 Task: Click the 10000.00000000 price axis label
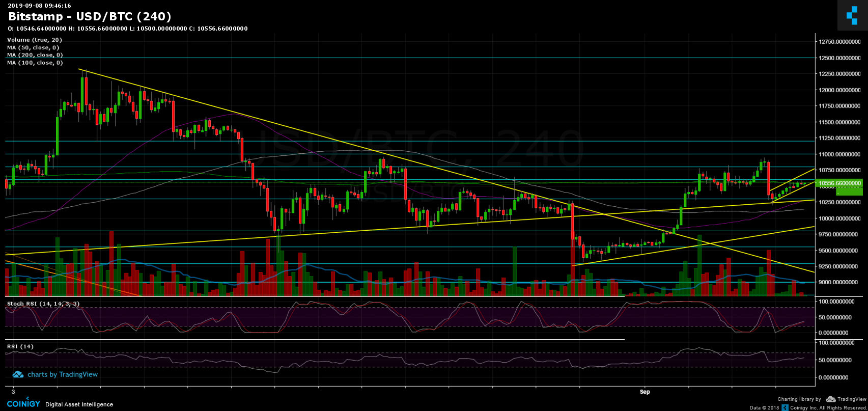coord(841,218)
